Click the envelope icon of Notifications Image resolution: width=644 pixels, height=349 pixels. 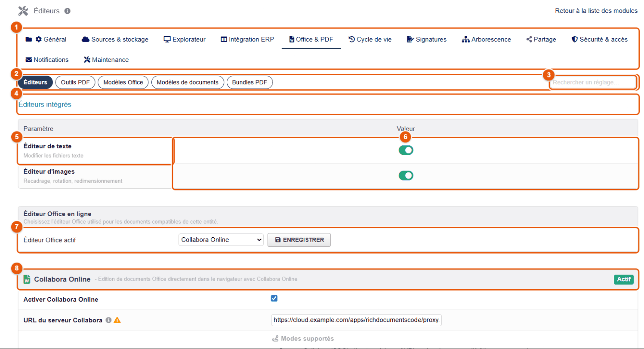point(29,60)
